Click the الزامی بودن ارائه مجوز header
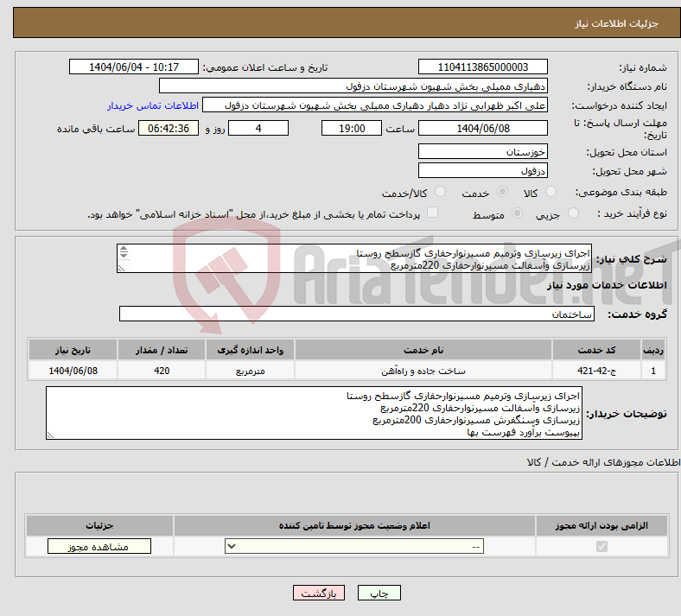The image size is (681, 616). point(602,525)
